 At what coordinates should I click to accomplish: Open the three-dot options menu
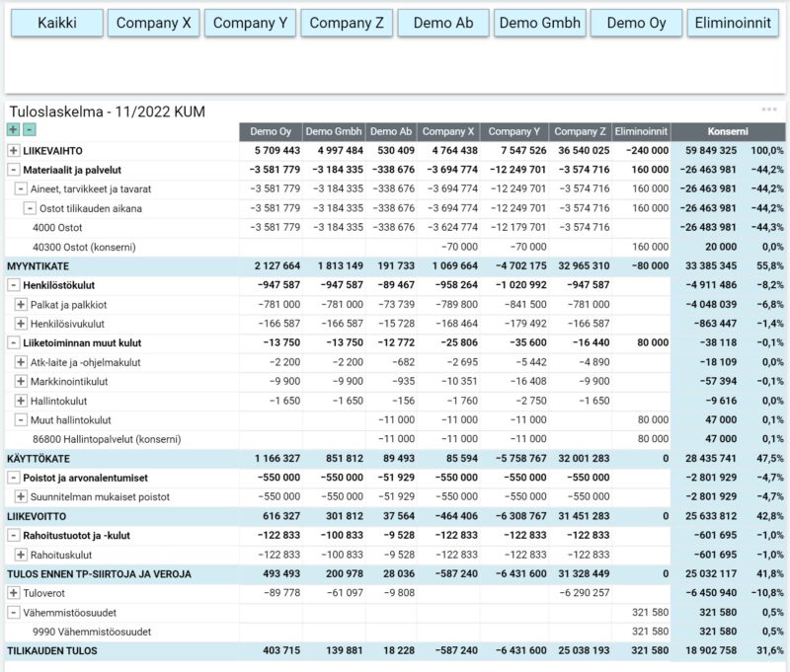(769, 110)
